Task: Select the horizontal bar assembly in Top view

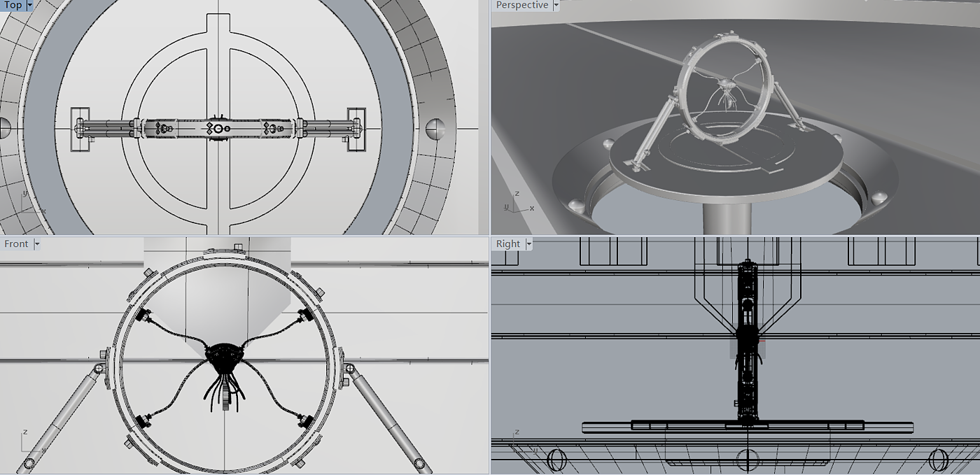Action: click(x=219, y=129)
